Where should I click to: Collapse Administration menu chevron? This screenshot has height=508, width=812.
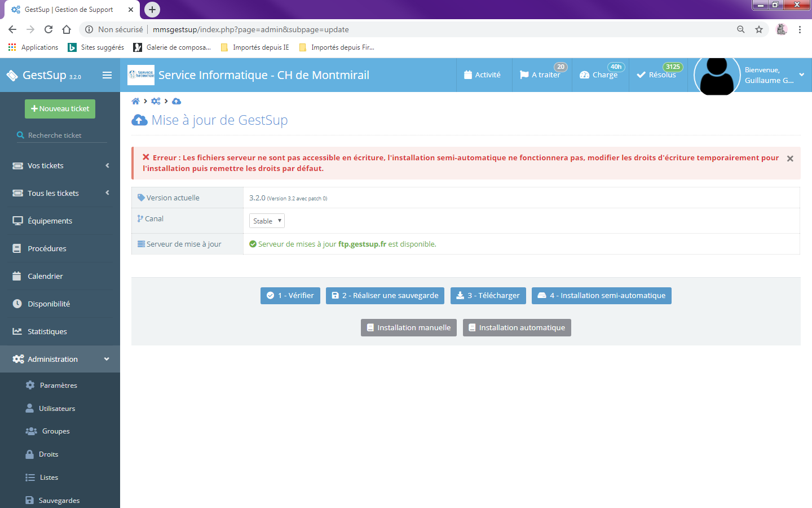click(107, 359)
